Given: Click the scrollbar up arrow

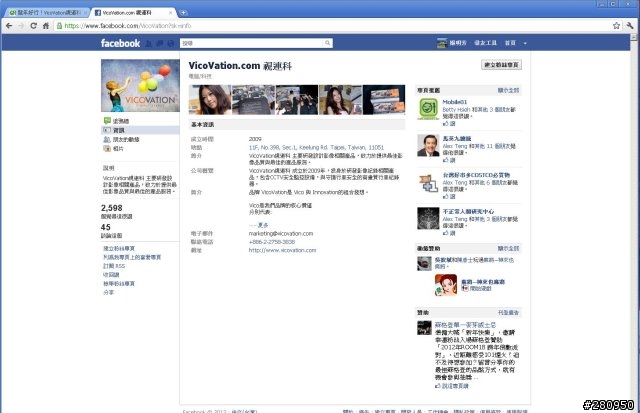Looking at the screenshot, I should point(633,37).
